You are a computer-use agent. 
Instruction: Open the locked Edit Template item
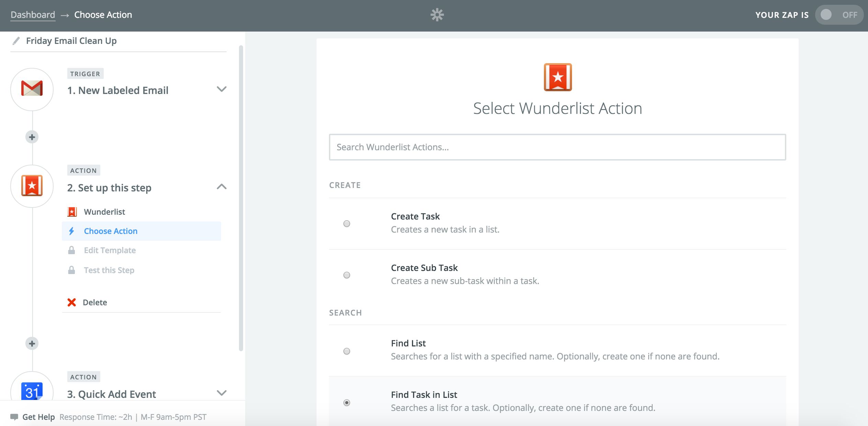141,250
